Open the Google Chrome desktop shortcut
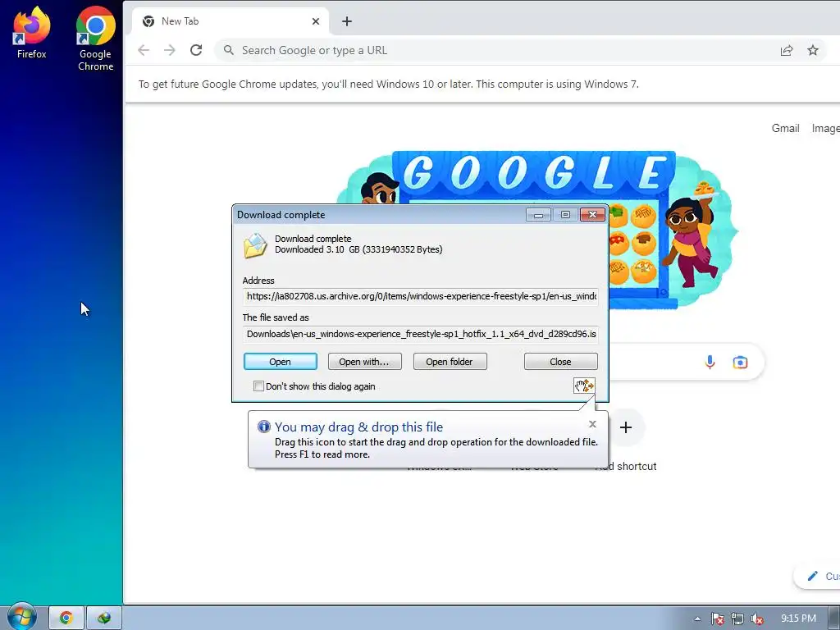The image size is (840, 630). [95, 39]
